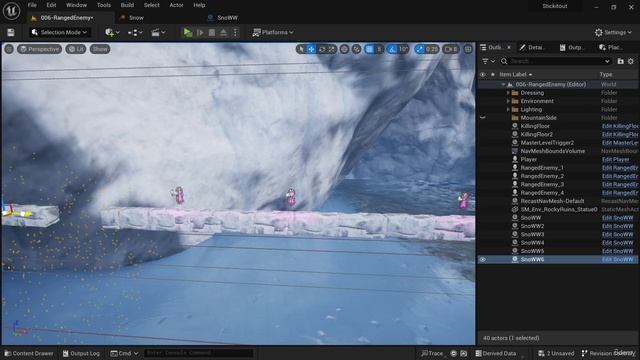Click the Unreal Engine logo icon
The width and height of the screenshot is (640, 360).
[11, 11]
